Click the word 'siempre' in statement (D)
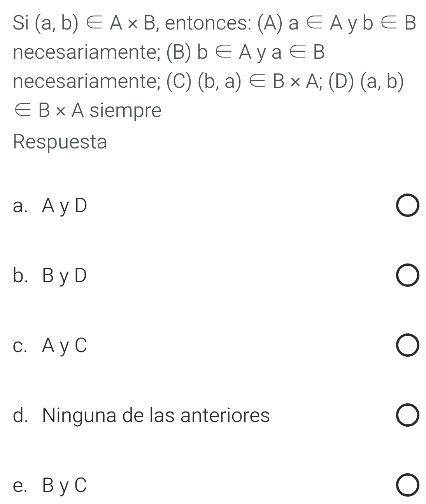Viewport: 426px width, 504px height. pyautogui.click(x=125, y=110)
